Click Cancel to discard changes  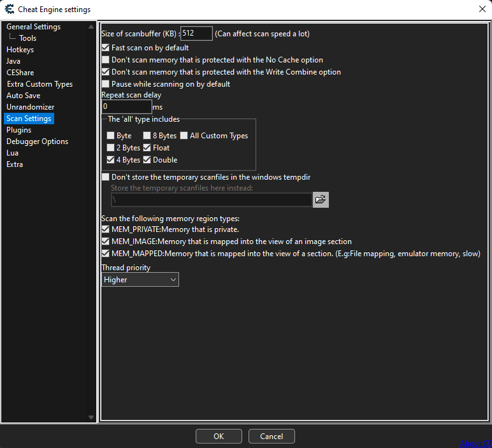click(x=271, y=437)
